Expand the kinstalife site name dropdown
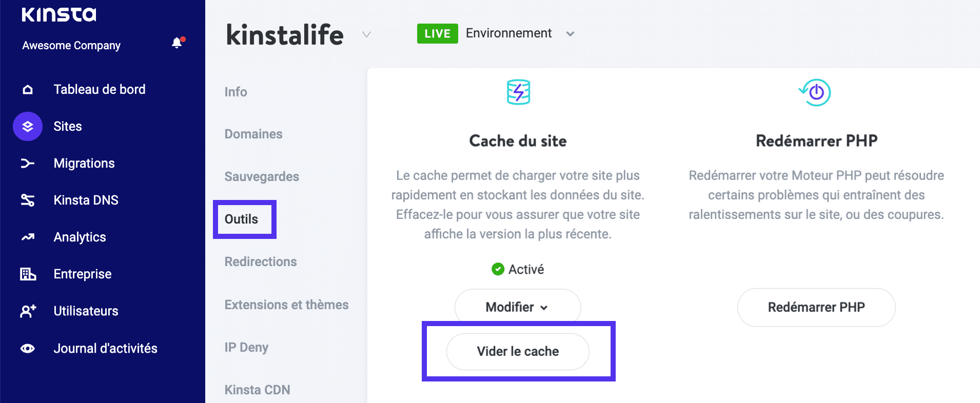980x403 pixels. pos(366,34)
